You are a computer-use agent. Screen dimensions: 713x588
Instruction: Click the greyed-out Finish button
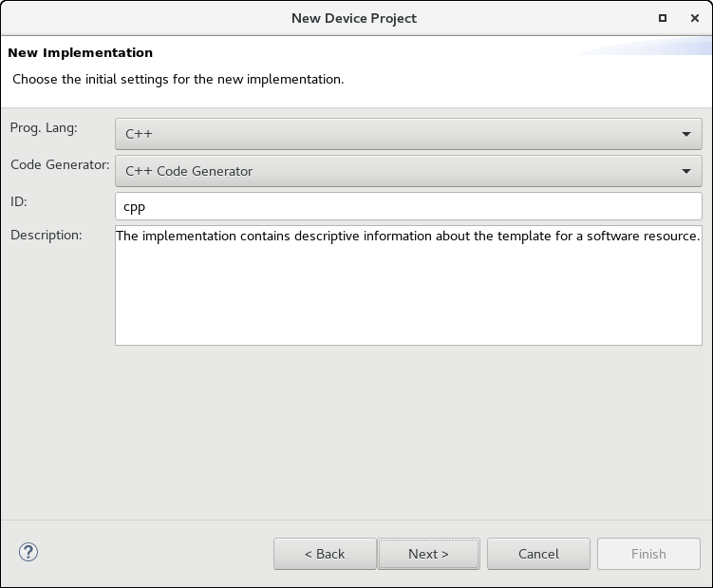648,554
